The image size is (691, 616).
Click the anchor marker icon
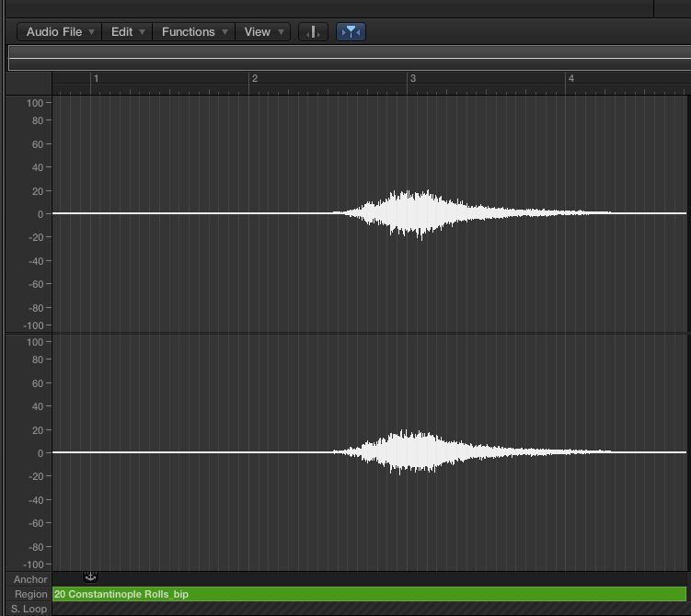(x=90, y=576)
